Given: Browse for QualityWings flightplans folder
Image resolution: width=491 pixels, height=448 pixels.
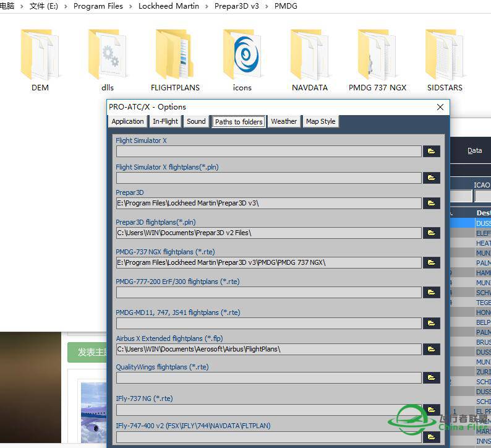Looking at the screenshot, I should pyautogui.click(x=431, y=377).
